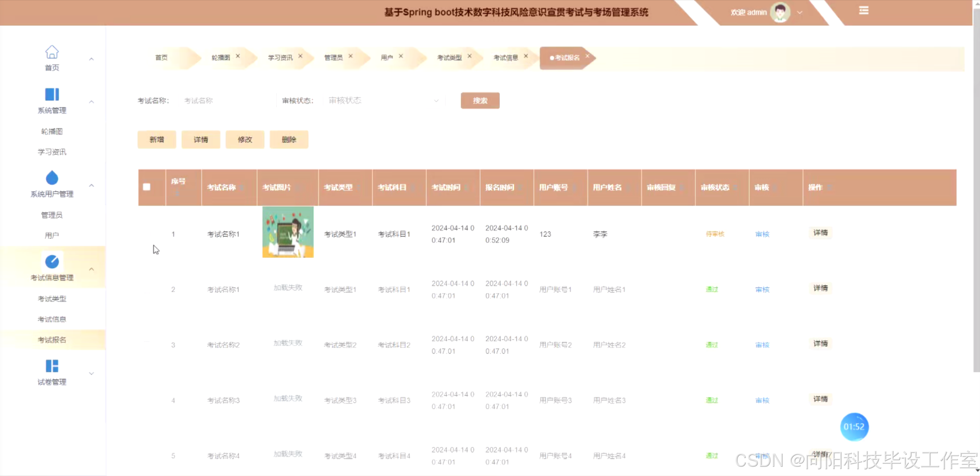Switch to the 考试信息 tab
This screenshot has width=980, height=476.
[x=505, y=57]
